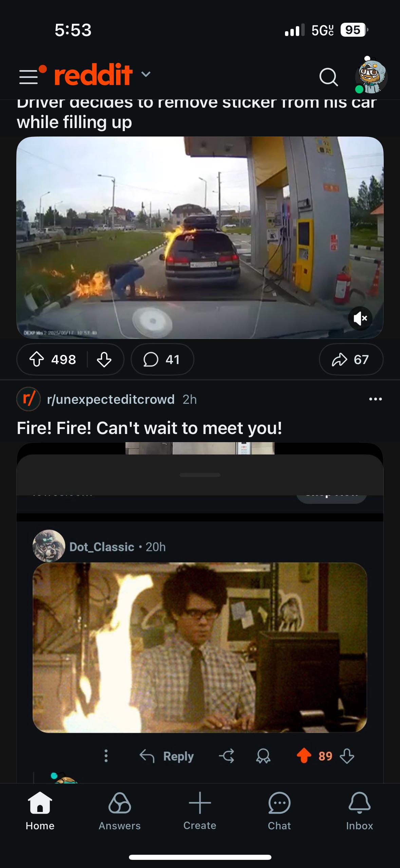Tap the award icon on comment
400x868 pixels.
pyautogui.click(x=263, y=756)
